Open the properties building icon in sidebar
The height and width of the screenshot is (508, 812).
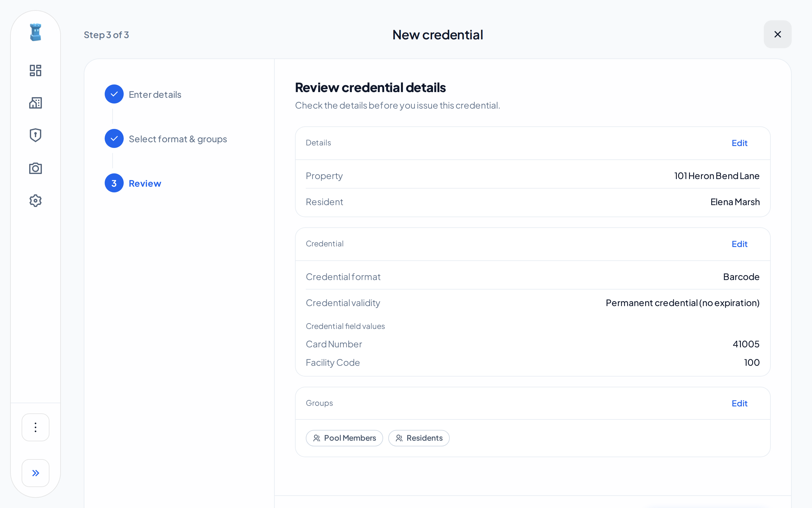click(x=36, y=103)
